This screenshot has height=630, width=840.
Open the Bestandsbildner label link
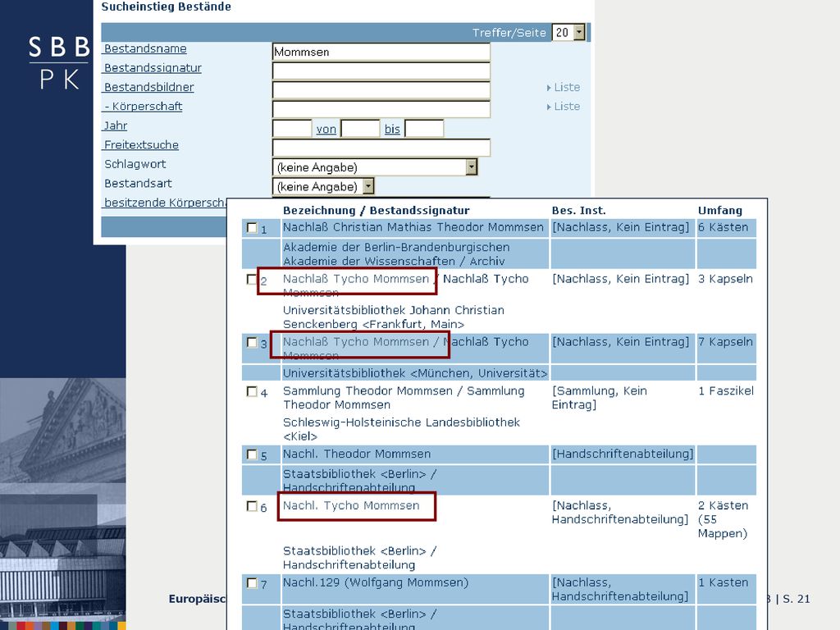pyautogui.click(x=149, y=87)
